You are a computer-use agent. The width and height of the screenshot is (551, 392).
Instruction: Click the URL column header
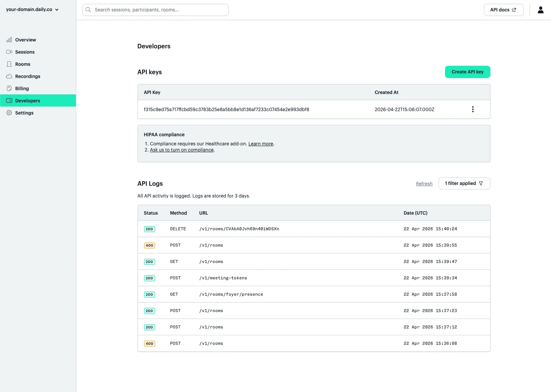(203, 213)
